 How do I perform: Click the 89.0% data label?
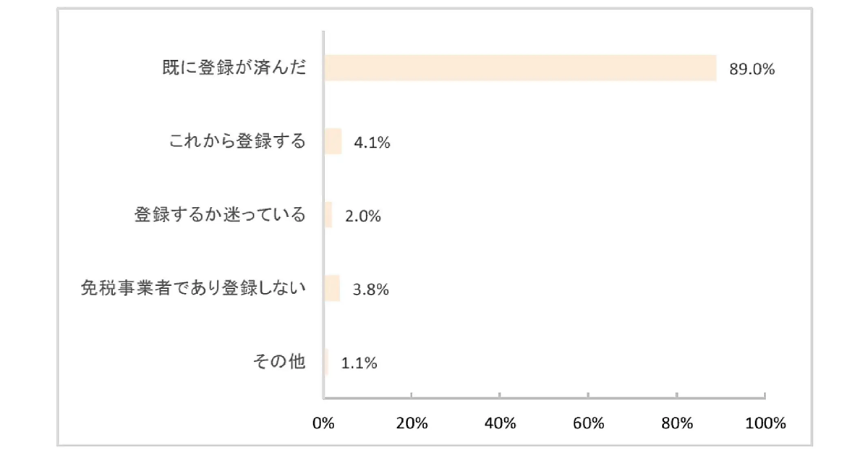(x=752, y=69)
